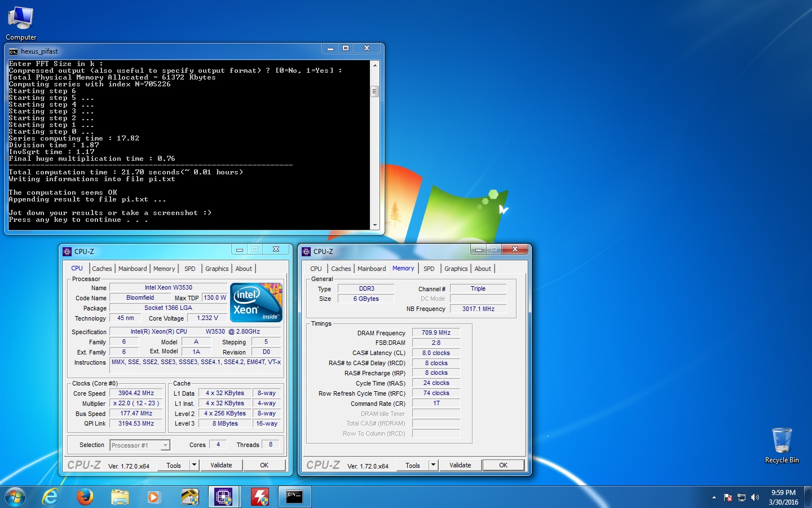
Task: Open Mainboard tab in right CPU-Z window
Action: 372,269
